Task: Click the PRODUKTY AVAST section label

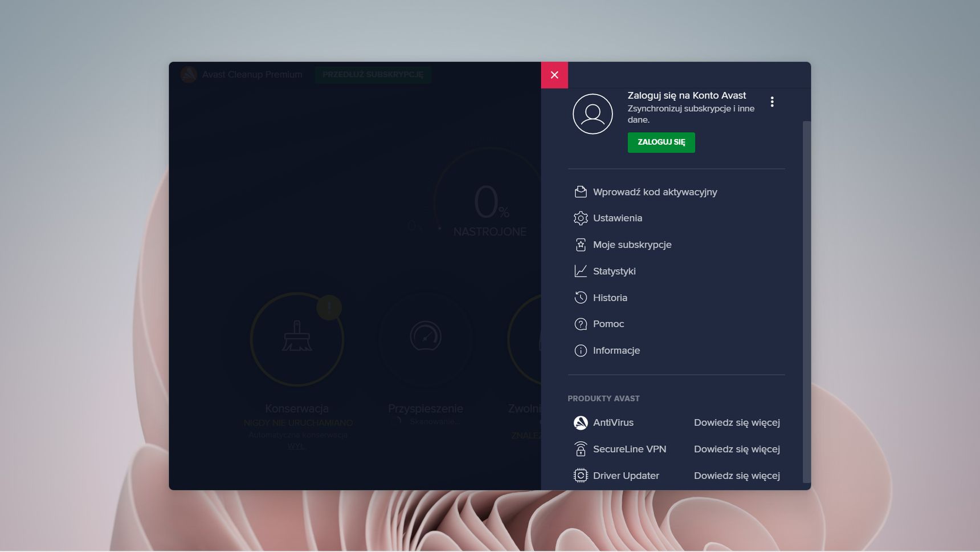Action: coord(603,399)
